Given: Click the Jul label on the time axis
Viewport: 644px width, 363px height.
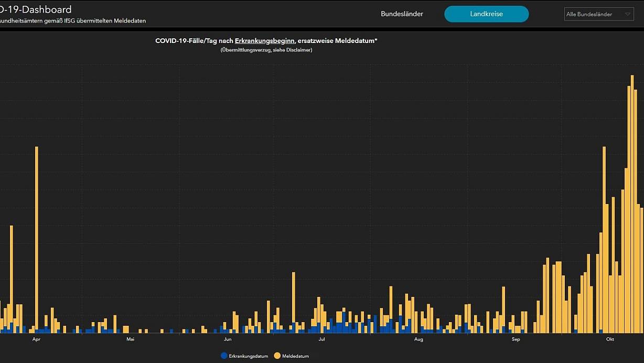Looking at the screenshot, I should 321,339.
